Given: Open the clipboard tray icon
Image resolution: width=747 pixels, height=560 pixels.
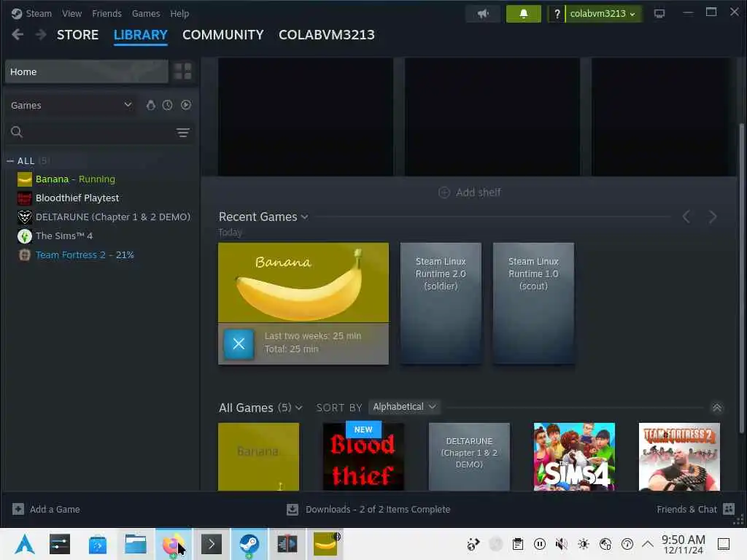Looking at the screenshot, I should pos(518,544).
